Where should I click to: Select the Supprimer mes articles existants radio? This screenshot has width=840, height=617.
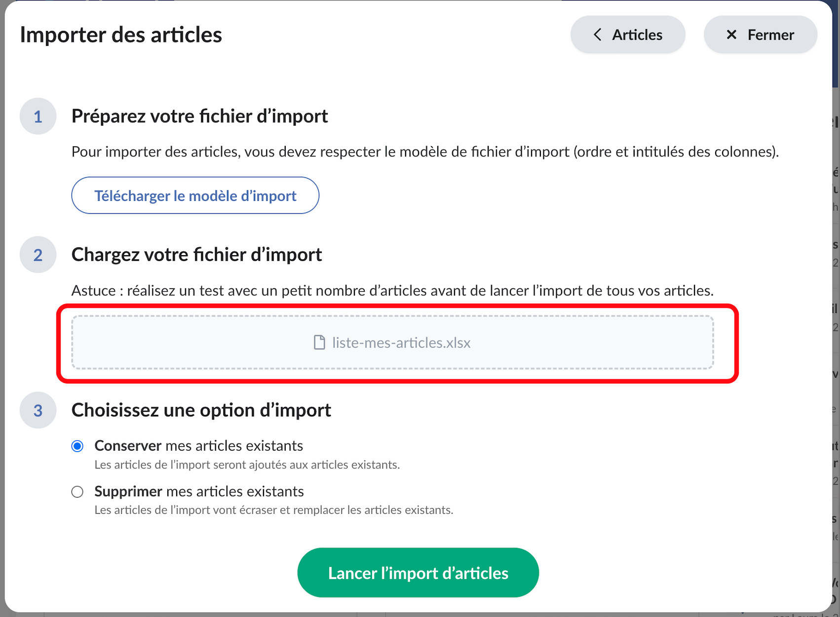click(77, 492)
